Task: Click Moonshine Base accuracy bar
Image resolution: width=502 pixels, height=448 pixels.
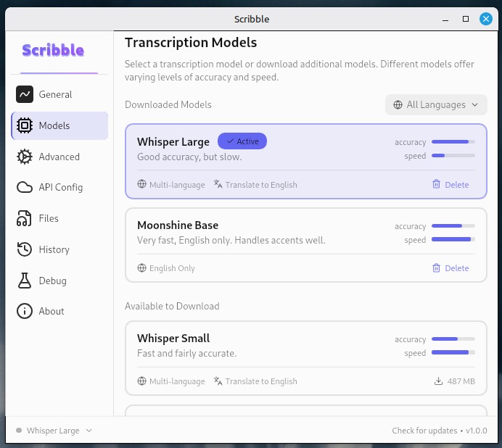Action: tap(453, 226)
